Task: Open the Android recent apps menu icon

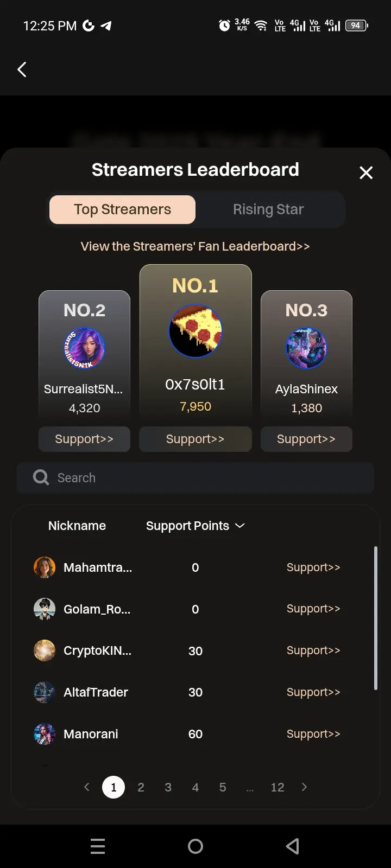Action: (98, 846)
